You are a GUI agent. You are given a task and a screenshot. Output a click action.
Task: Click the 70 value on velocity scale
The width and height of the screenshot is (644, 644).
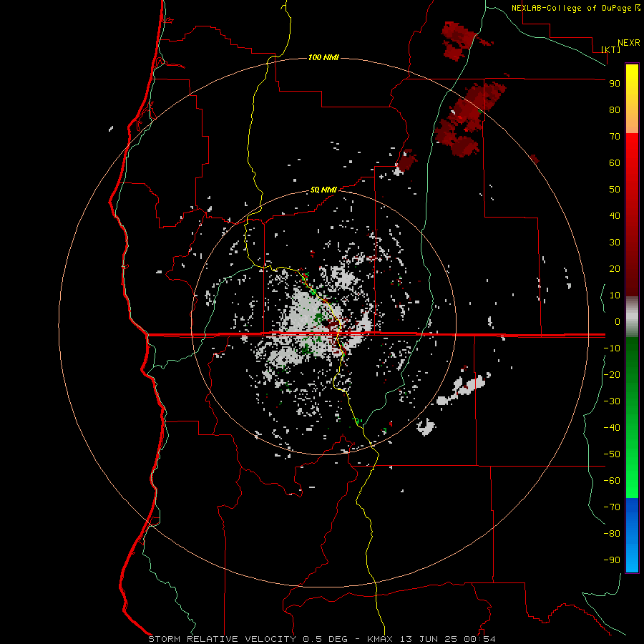[x=615, y=137]
